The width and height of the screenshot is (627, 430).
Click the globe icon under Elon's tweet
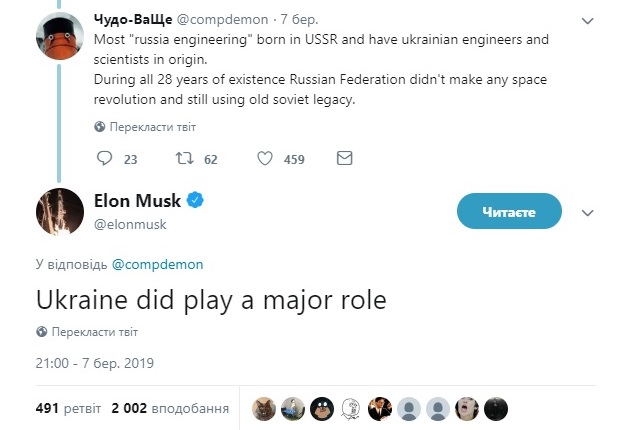[41, 331]
